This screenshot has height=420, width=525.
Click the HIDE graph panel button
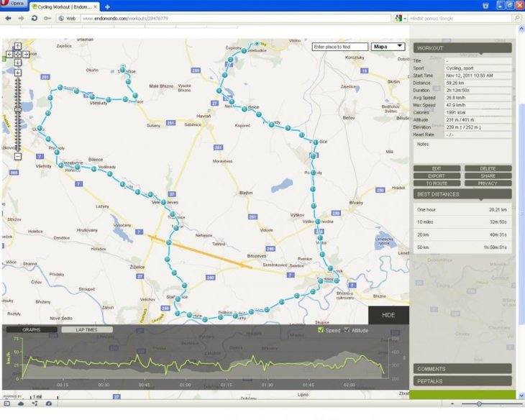click(388, 315)
